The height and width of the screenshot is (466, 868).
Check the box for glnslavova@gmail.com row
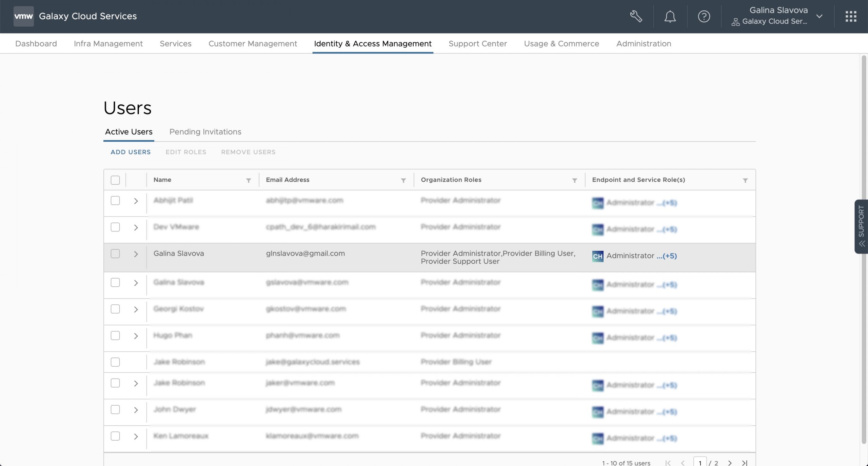[x=115, y=254]
